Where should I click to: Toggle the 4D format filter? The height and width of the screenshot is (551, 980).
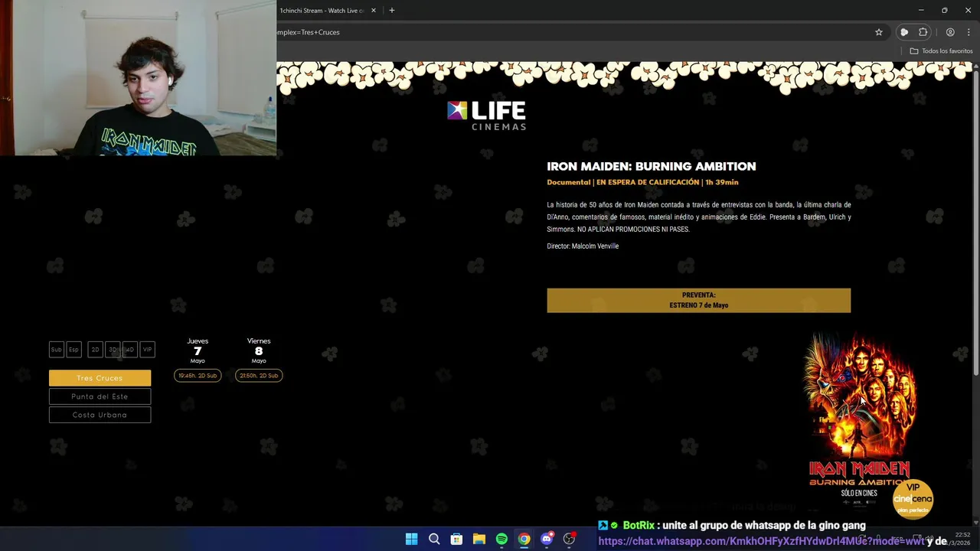pos(130,350)
